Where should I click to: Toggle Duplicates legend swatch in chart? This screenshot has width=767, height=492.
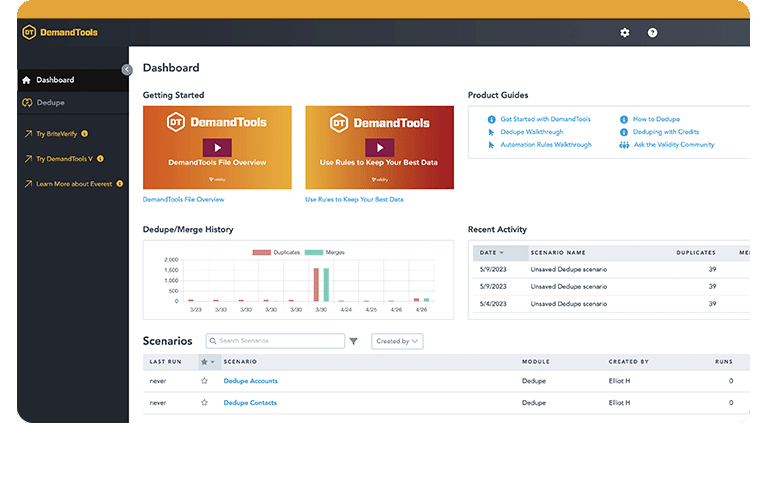[x=261, y=252]
